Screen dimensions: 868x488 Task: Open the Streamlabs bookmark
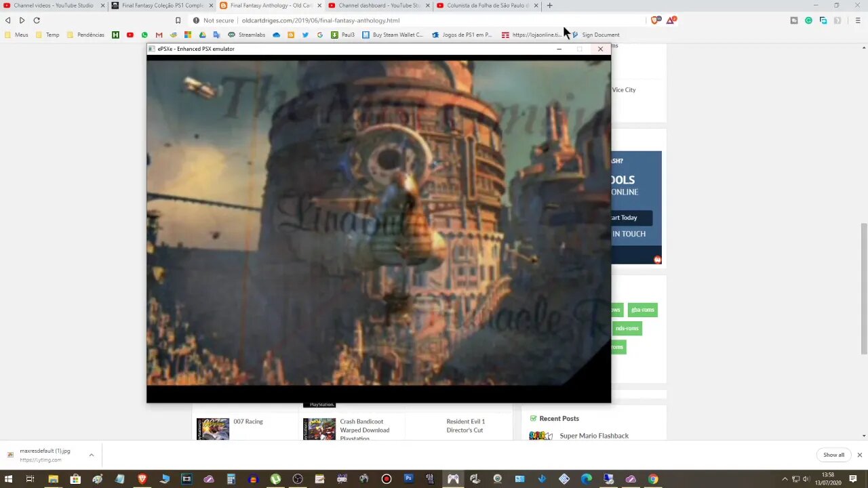coord(247,35)
